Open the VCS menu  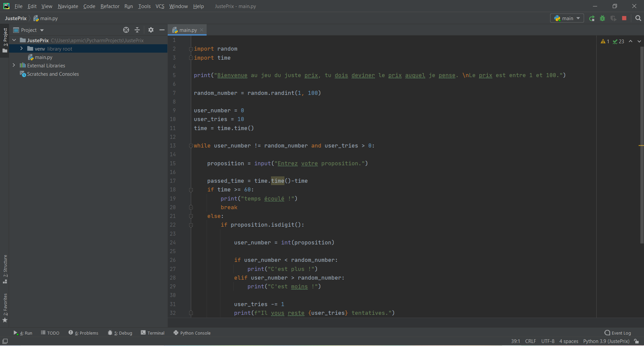coord(160,6)
